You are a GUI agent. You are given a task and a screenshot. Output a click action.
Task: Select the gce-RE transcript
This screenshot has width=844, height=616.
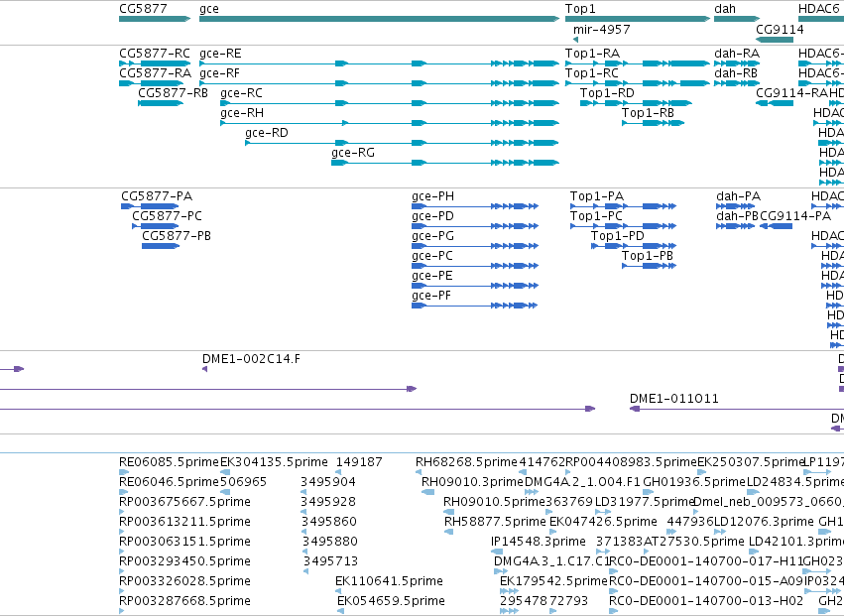[380, 63]
